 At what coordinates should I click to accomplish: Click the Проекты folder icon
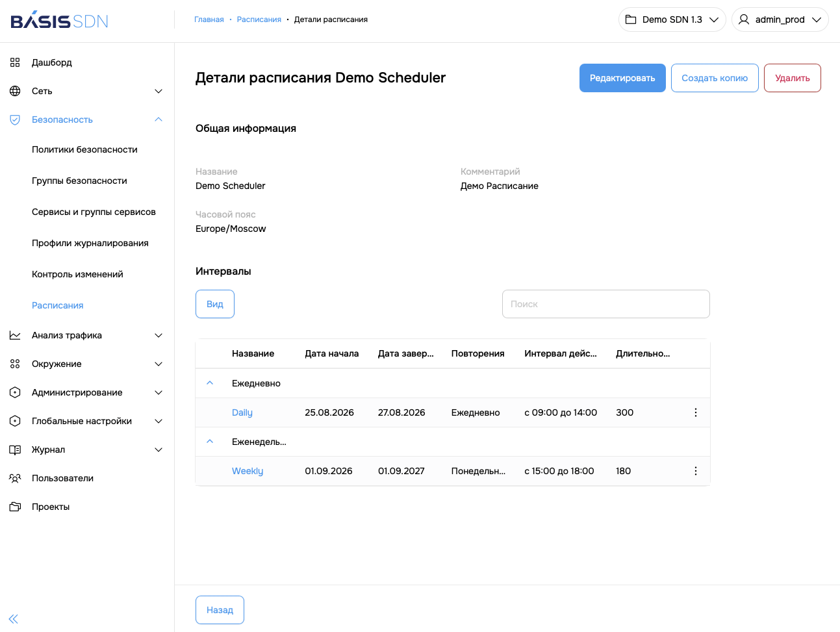[x=15, y=507]
